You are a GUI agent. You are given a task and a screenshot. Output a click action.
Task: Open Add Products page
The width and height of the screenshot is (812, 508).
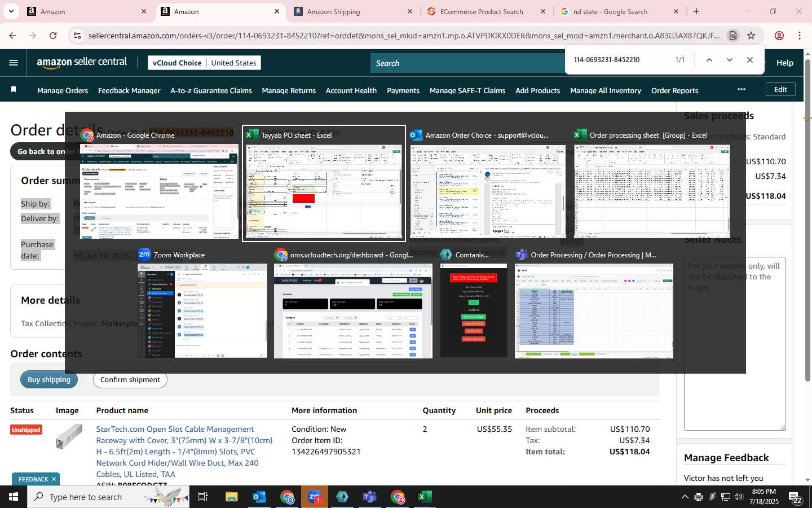(538, 90)
